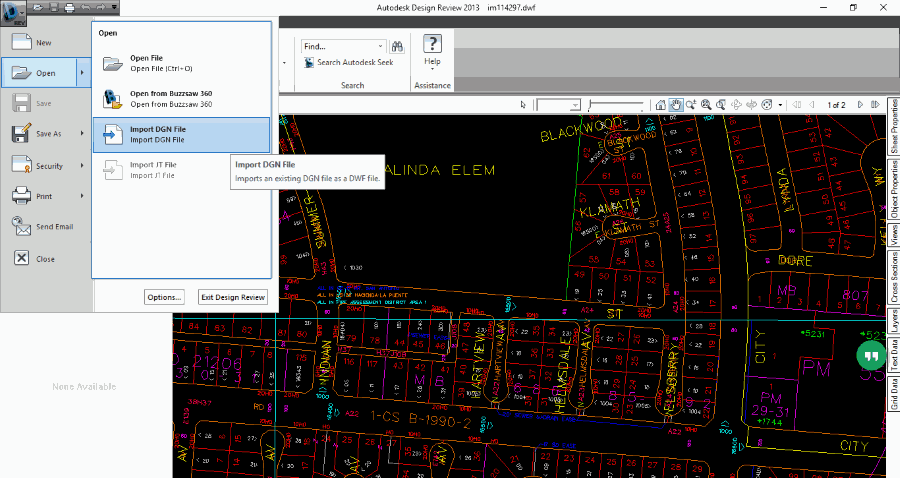Select Print in the application menu

coord(38,196)
